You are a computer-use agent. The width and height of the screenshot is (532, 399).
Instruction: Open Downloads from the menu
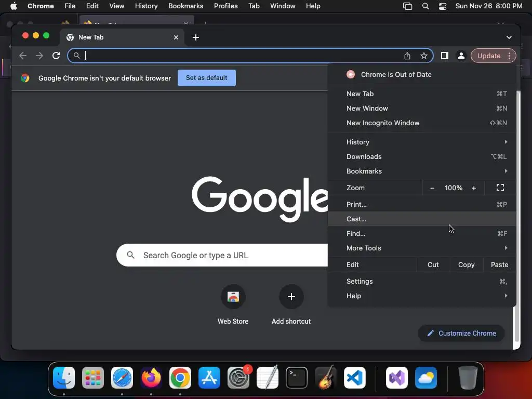pos(422,157)
